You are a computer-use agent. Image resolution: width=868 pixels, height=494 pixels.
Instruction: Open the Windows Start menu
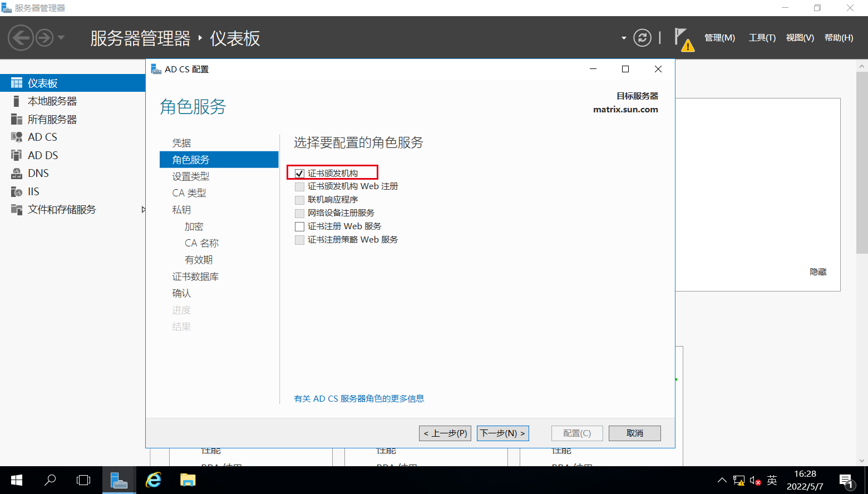pos(17,480)
